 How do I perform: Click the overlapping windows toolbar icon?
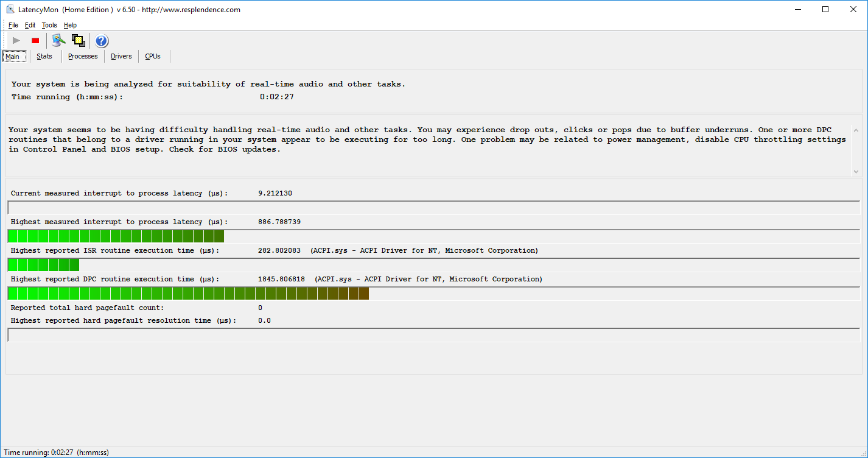78,41
